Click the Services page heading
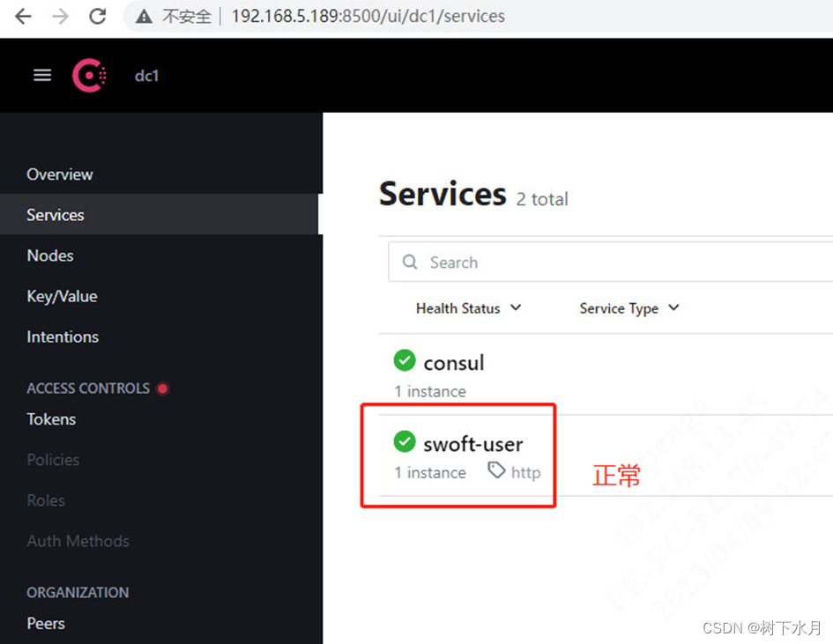The height and width of the screenshot is (644, 833). pos(443,194)
